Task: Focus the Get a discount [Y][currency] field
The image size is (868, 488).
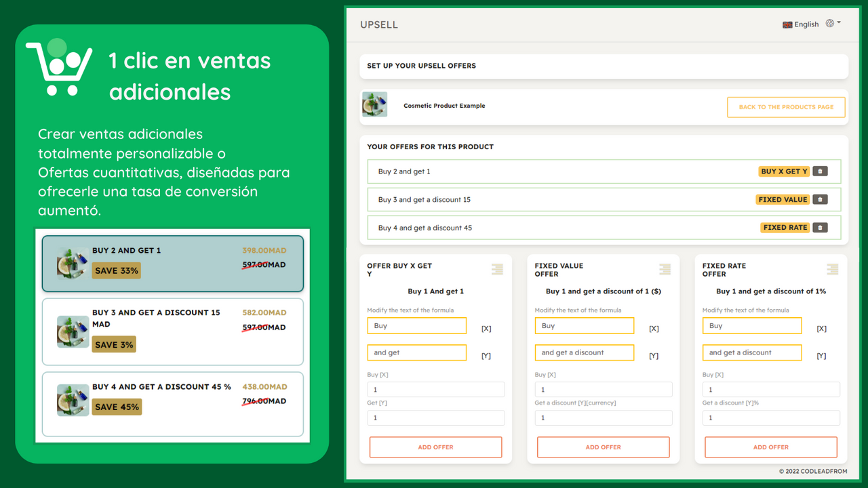Action: [x=604, y=418]
